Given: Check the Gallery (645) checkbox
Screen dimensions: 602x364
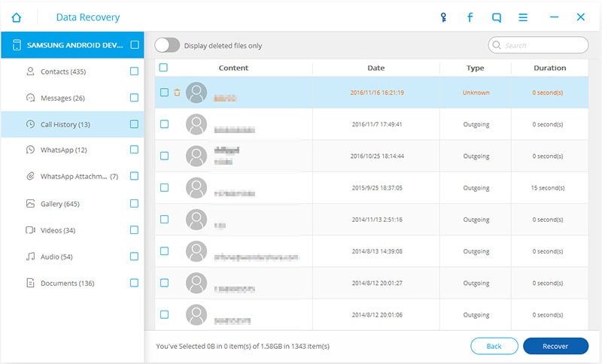Looking at the screenshot, I should 134,203.
